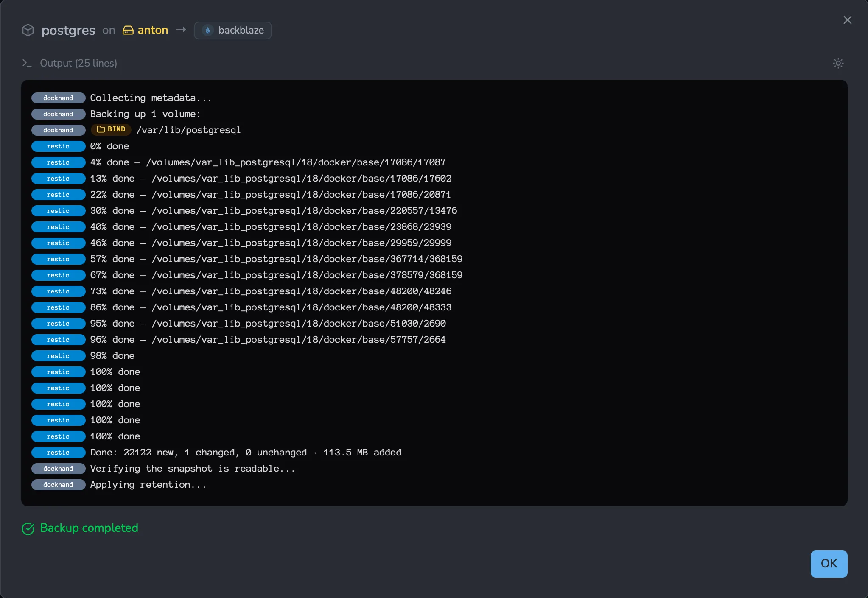Click the 'Applying retention...' log line
The image size is (868, 598).
148,485
